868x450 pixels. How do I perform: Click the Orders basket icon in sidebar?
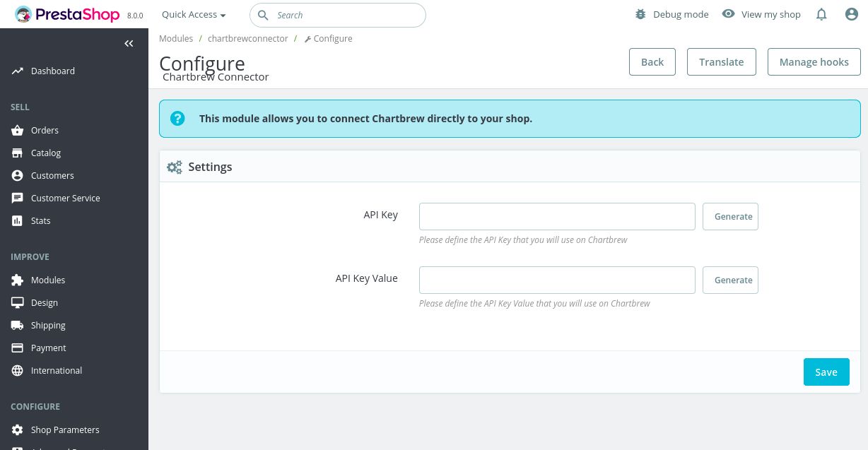point(18,131)
